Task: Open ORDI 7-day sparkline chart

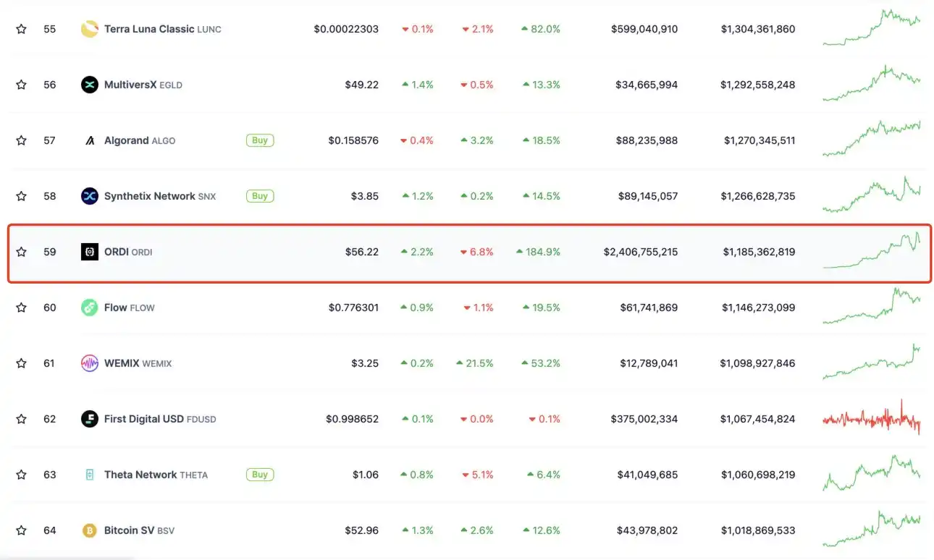Action: (872, 252)
